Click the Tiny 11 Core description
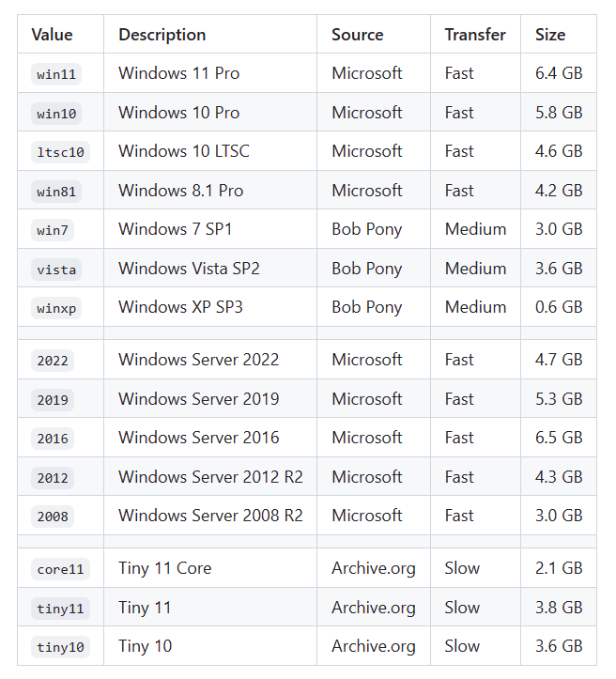Viewport: 616px width, 679px height. (x=165, y=568)
